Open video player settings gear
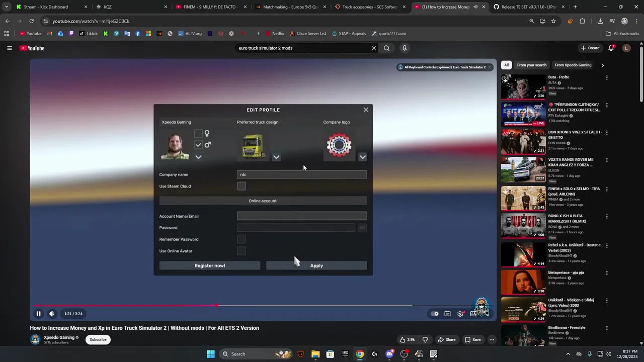 tap(460, 314)
